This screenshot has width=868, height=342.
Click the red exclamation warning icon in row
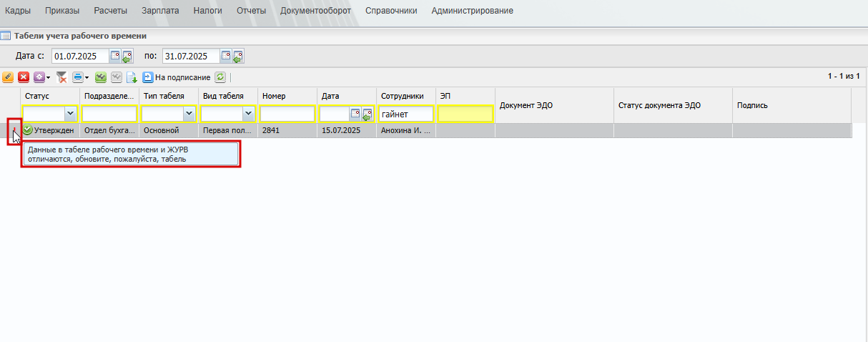point(14,130)
